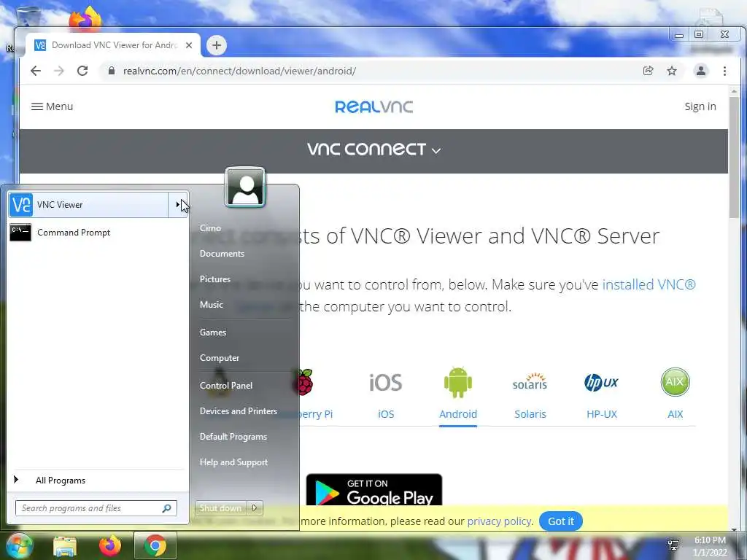
Task: Open Games from Start menu
Action: click(x=212, y=332)
